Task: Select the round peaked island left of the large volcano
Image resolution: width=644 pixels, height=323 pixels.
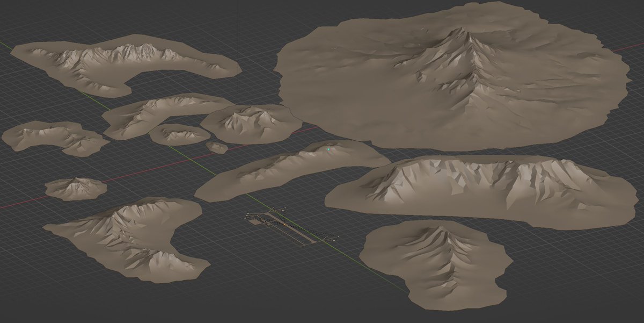Action: (x=251, y=123)
